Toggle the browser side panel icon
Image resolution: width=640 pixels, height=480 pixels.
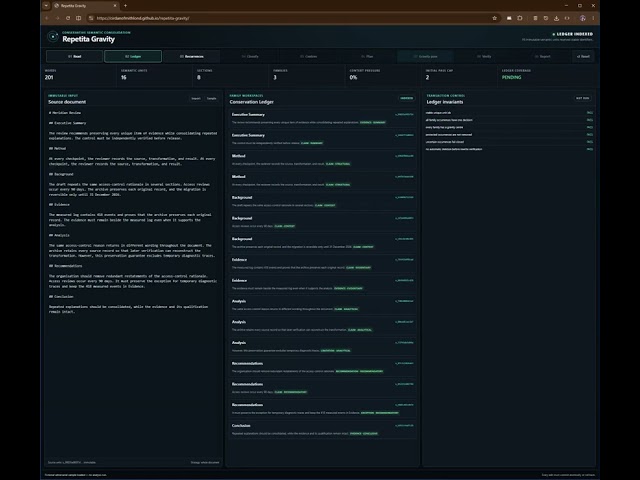78,18
